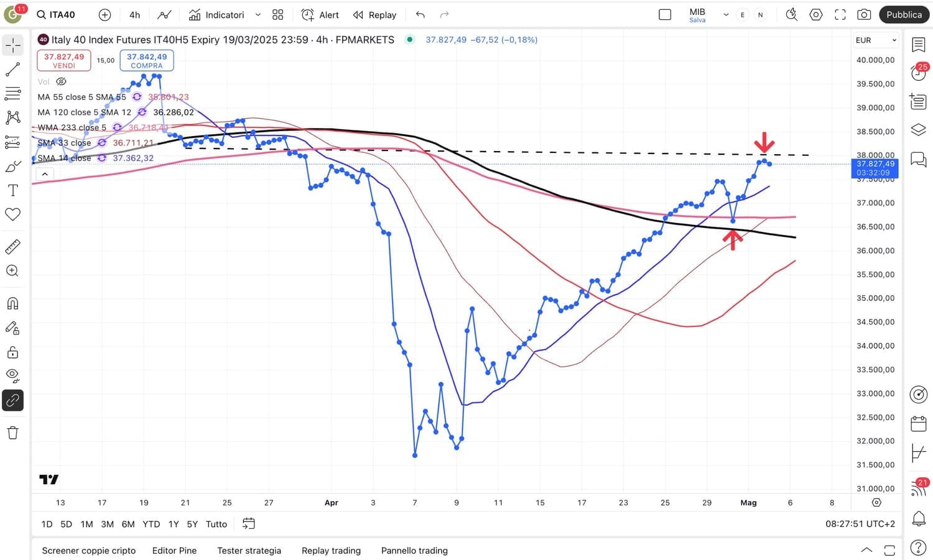
Task: Open the watchlist panel in right sidebar
Action: [919, 45]
